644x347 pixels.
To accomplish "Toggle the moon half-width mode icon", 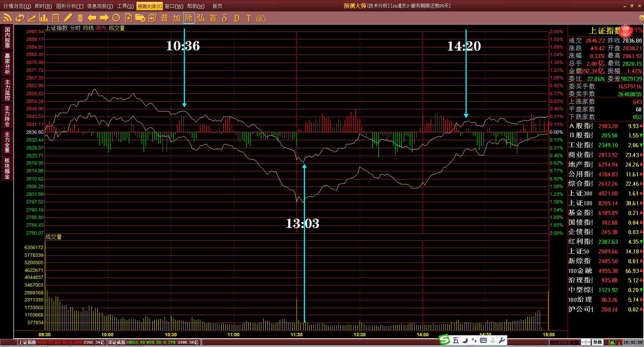I will tap(465, 340).
